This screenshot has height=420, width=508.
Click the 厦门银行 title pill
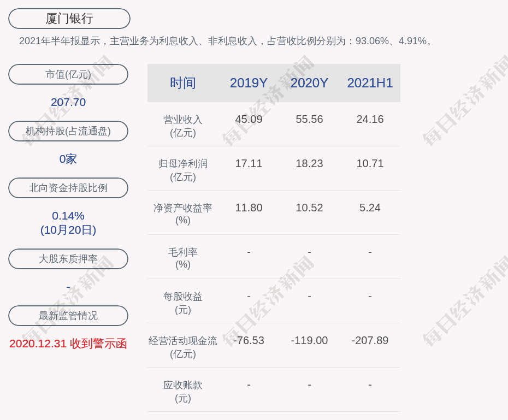[69, 19]
